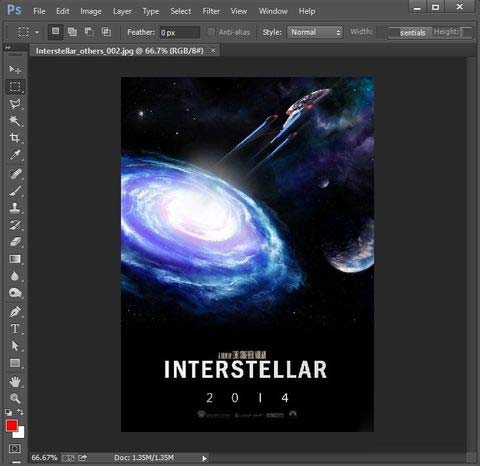480x466 pixels.
Task: Select the Gradient tool
Action: 15,259
